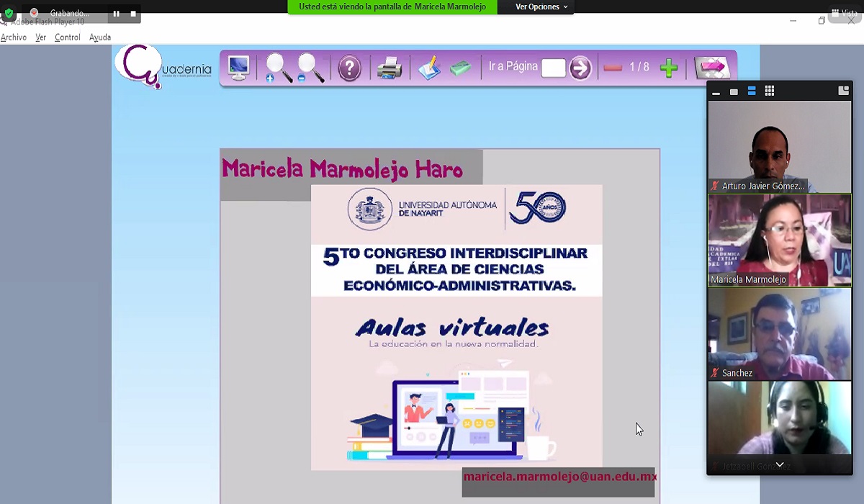Click the go-to-page arrow button
The width and height of the screenshot is (864, 504).
click(580, 68)
